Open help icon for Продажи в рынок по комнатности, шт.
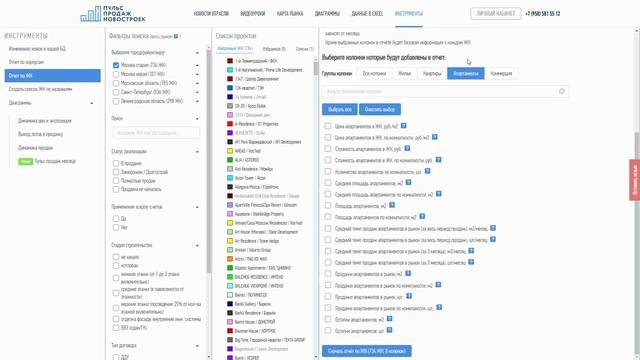Screen dimensions: 640x360 [439, 307]
